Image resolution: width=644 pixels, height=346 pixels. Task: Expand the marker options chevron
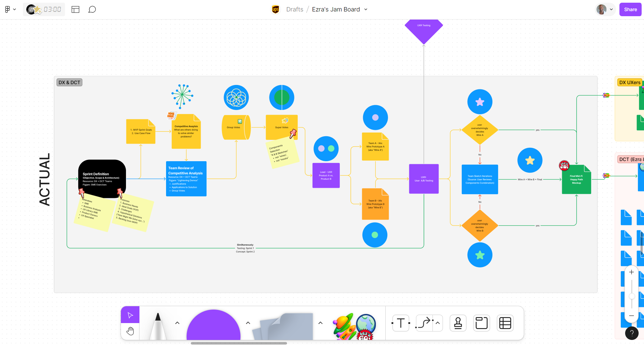click(177, 323)
